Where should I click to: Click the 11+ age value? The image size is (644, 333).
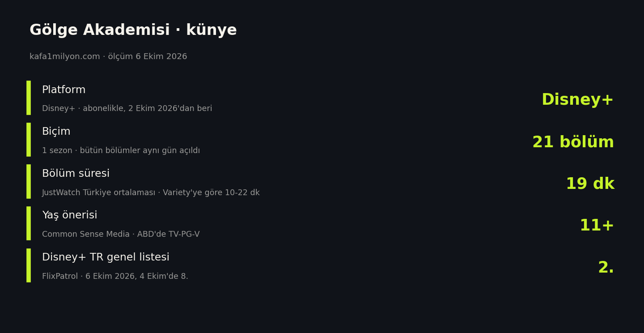[597, 226]
